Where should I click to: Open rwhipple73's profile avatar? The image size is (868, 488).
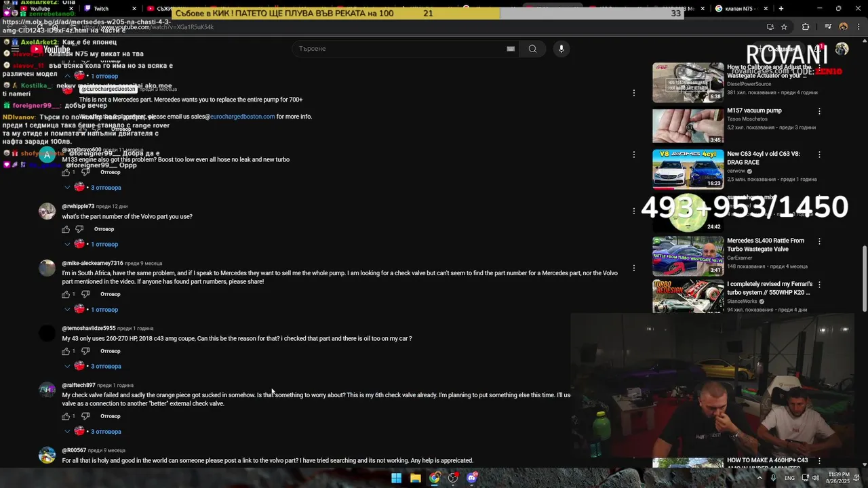47,211
